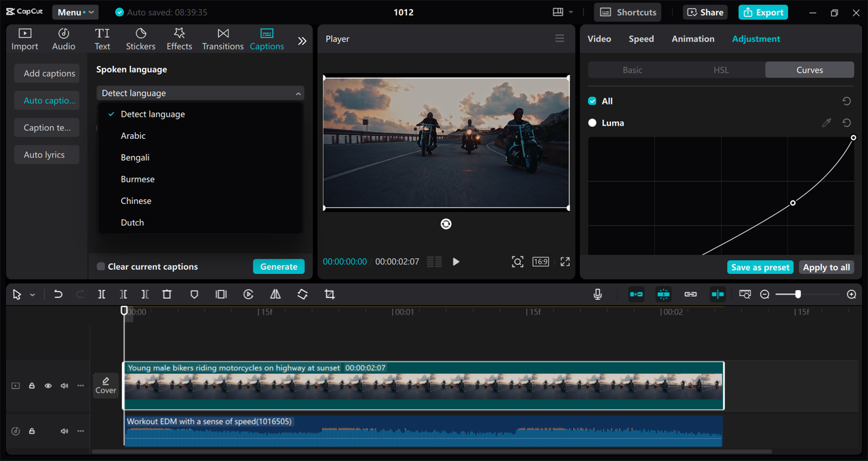The width and height of the screenshot is (868, 461).
Task: Adjust the timeline zoom slider
Action: point(797,294)
